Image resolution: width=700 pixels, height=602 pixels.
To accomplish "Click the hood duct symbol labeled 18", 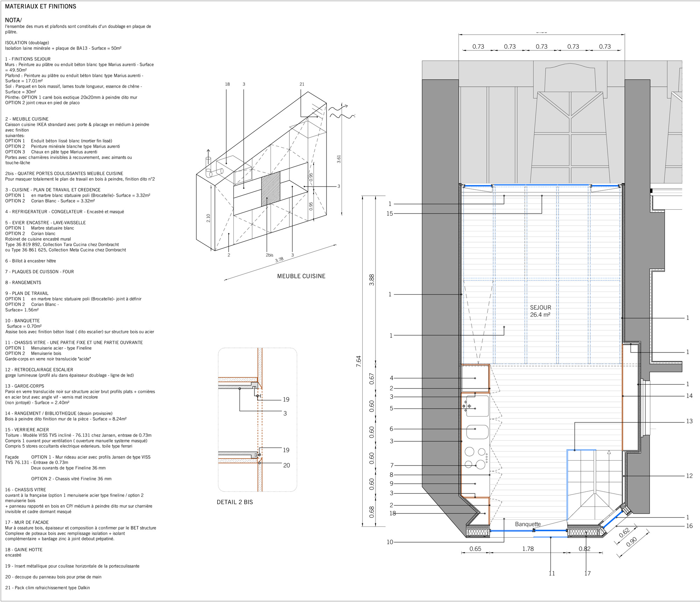I will [x=484, y=514].
